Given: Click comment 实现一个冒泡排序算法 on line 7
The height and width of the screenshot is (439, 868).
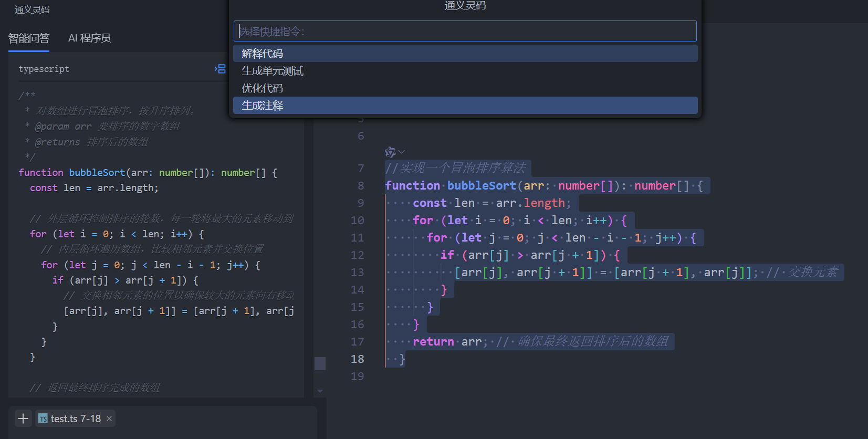Looking at the screenshot, I should click(x=455, y=168).
